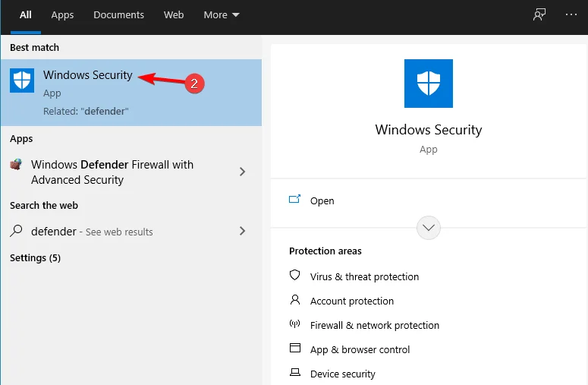Click the Open action link
This screenshot has height=385, width=588.
pyautogui.click(x=322, y=200)
